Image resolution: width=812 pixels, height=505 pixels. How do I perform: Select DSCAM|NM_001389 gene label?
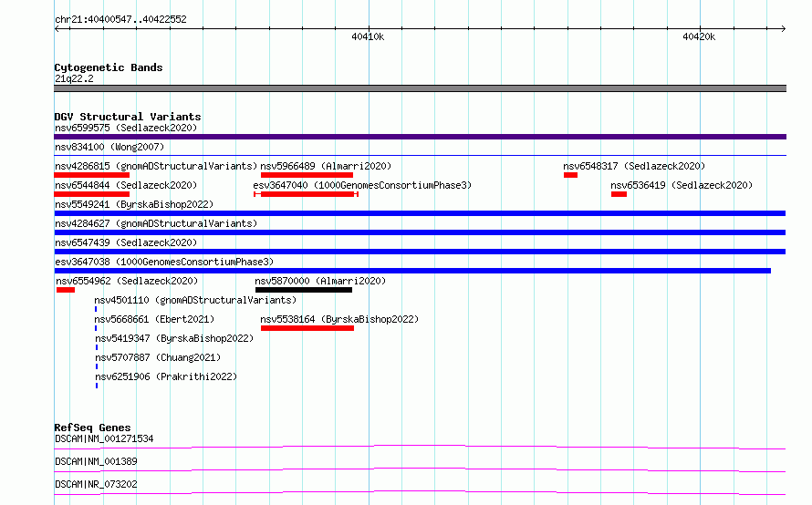tap(96, 461)
